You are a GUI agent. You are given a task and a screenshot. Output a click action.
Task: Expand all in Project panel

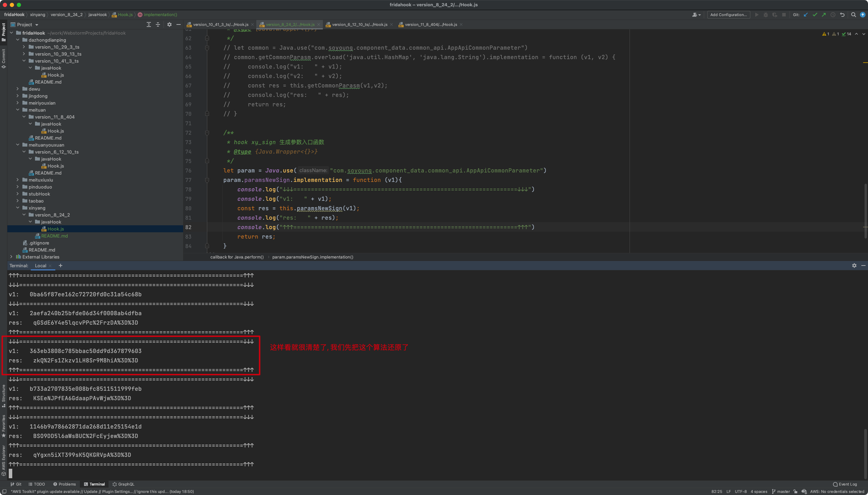(x=149, y=24)
